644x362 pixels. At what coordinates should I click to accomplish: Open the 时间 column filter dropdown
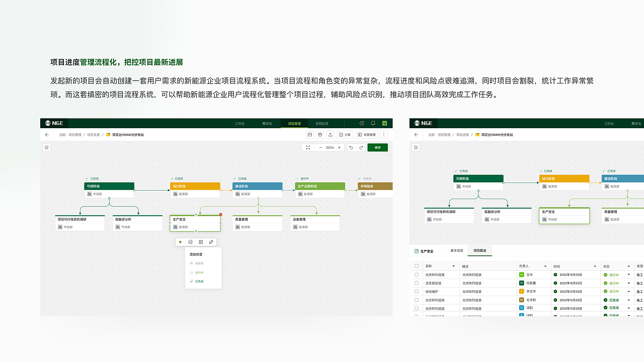pyautogui.click(x=595, y=266)
